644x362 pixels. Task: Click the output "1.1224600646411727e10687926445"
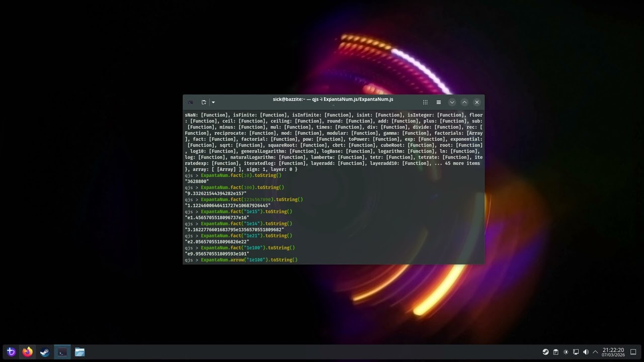[227, 206]
